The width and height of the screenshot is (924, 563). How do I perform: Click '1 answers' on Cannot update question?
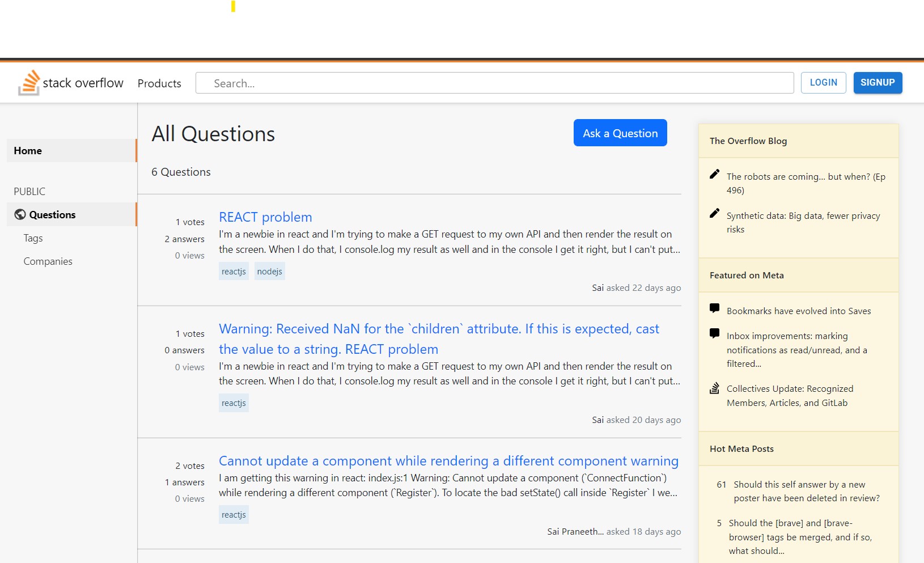[x=185, y=482]
